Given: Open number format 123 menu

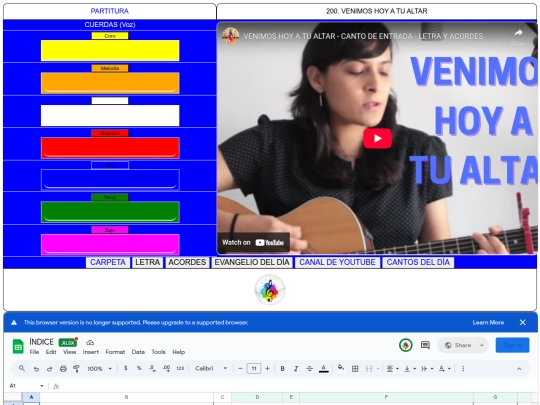Looking at the screenshot, I should (x=180, y=368).
